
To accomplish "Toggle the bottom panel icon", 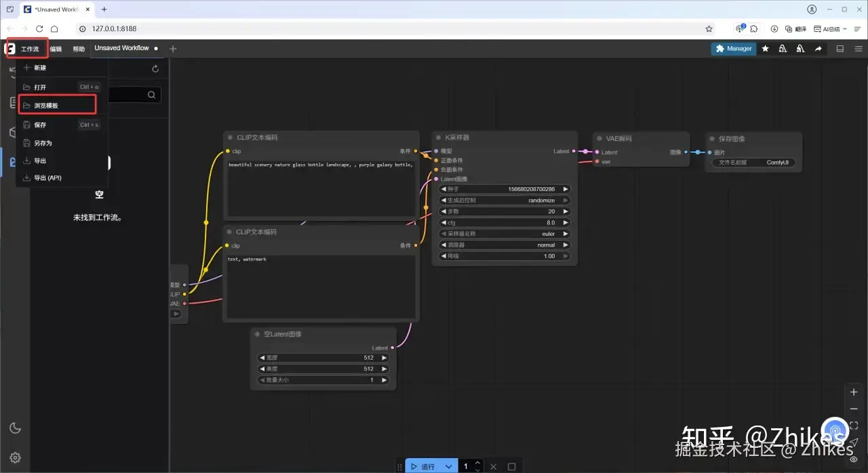I will click(840, 49).
